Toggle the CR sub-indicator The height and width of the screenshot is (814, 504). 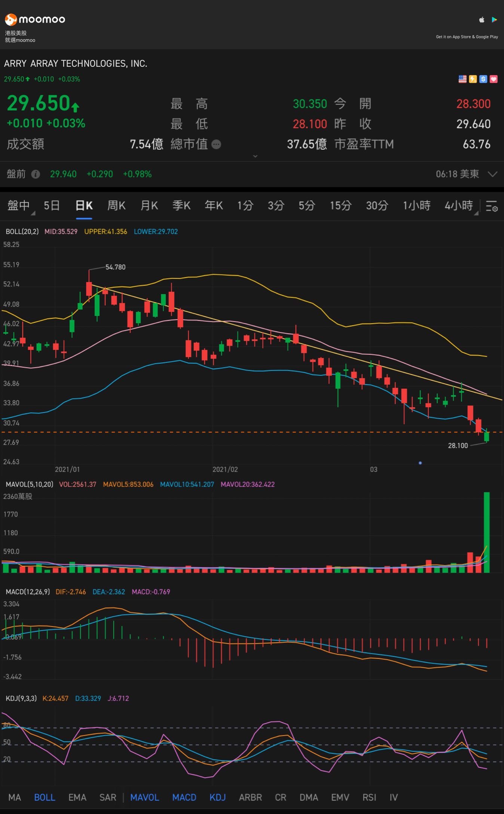pyautogui.click(x=281, y=797)
